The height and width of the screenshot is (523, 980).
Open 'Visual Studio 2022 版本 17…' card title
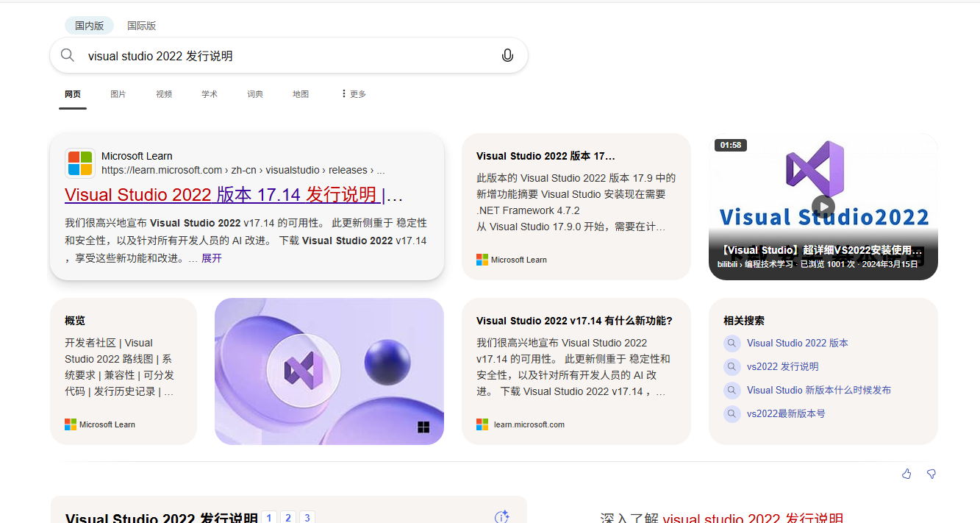(546, 156)
